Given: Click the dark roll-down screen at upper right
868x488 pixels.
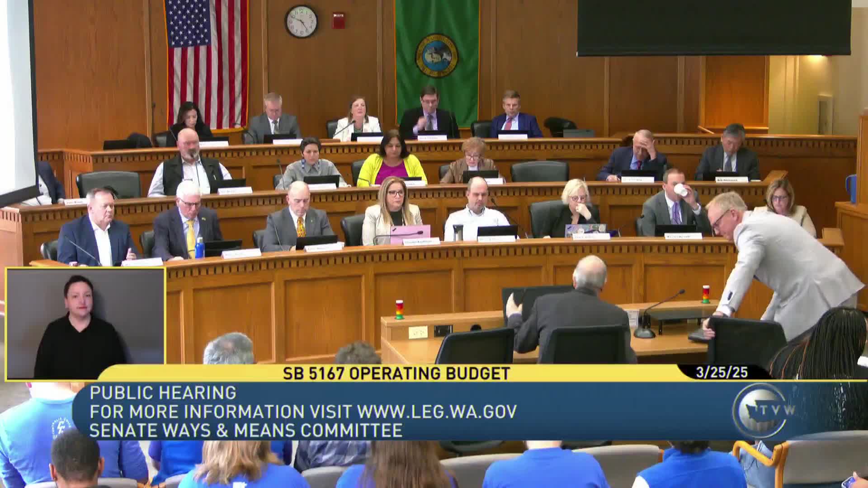Looking at the screenshot, I should tap(713, 27).
